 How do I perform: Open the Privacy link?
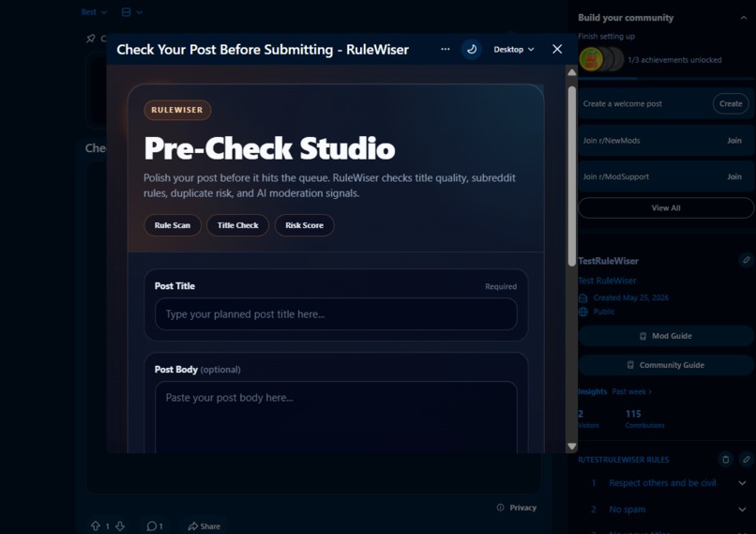pyautogui.click(x=522, y=508)
